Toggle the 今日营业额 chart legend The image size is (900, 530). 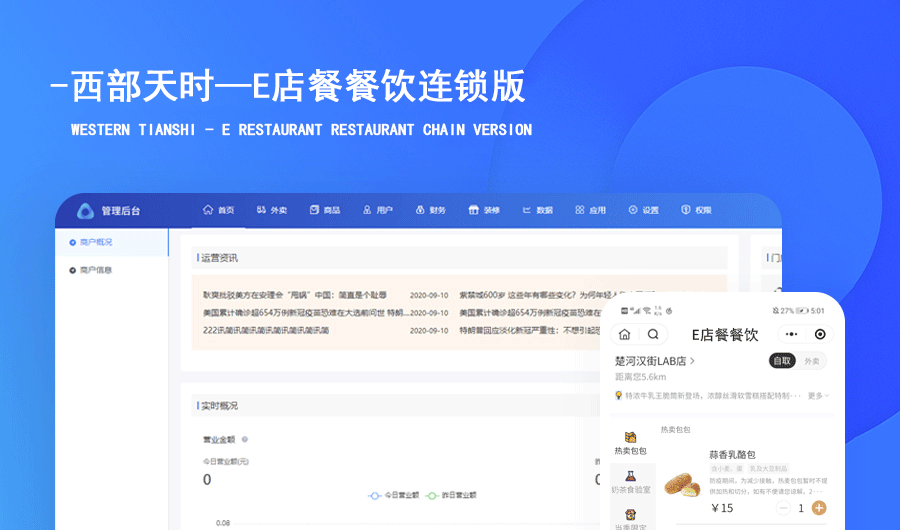click(x=394, y=495)
